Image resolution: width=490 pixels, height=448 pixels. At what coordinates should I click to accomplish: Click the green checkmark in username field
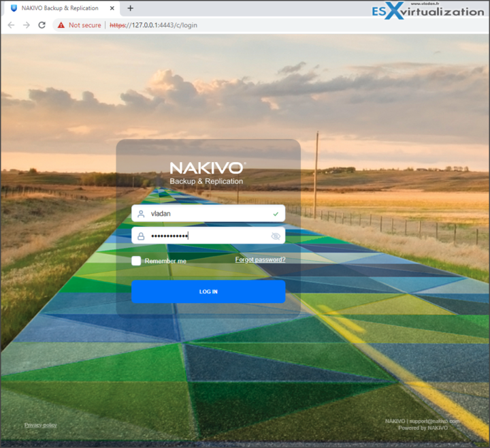(276, 214)
